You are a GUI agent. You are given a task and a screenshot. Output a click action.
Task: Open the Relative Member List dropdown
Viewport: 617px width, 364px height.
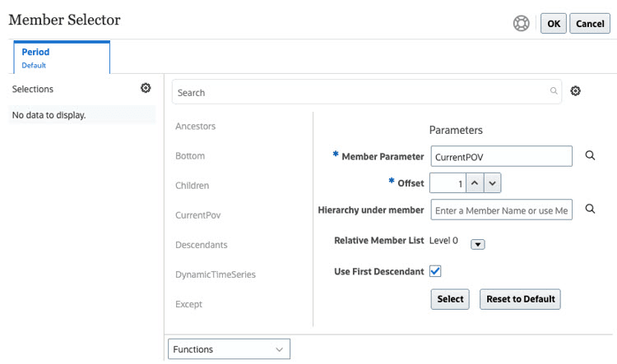point(478,245)
